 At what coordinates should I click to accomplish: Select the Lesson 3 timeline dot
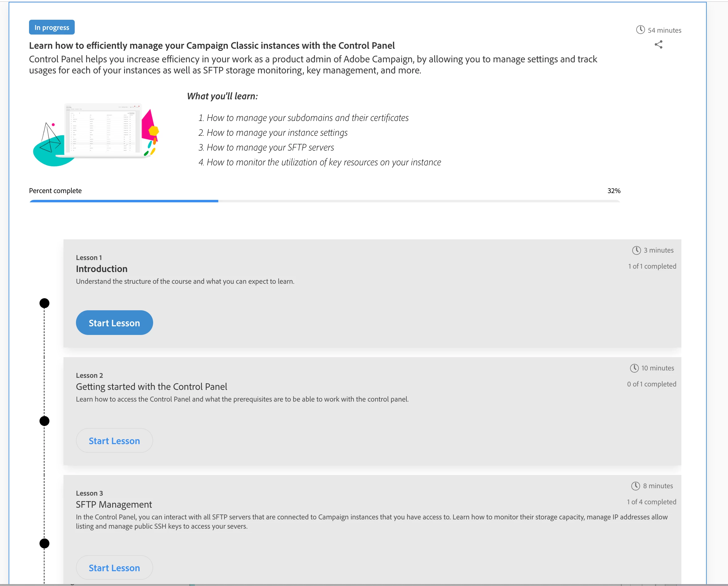point(44,543)
